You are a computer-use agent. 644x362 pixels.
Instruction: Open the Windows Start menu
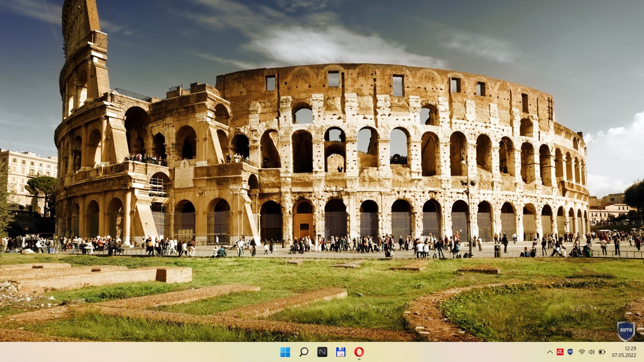(x=285, y=352)
